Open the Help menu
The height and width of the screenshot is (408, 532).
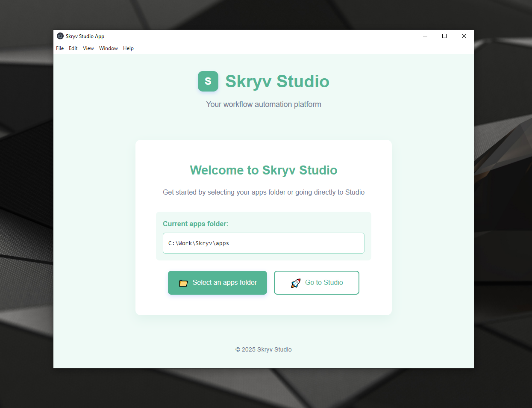(128, 48)
